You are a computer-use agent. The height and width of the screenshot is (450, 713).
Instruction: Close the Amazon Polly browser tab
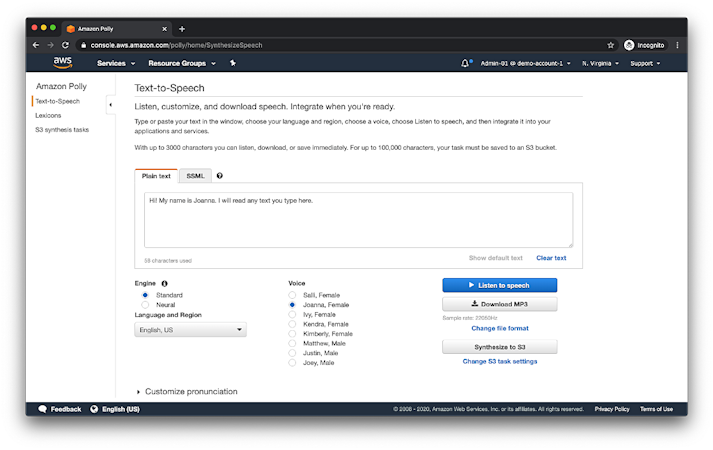click(165, 29)
